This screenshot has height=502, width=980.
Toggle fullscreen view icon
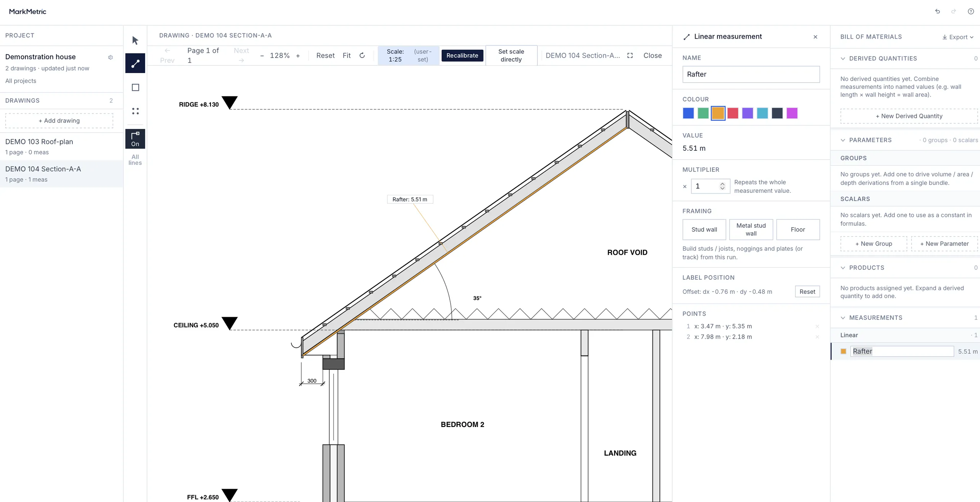click(x=630, y=55)
